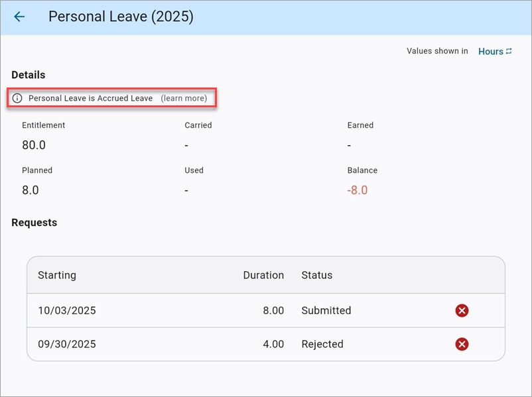Viewport: 532px width, 397px height.
Task: Open the learn more link
Action: (x=184, y=98)
